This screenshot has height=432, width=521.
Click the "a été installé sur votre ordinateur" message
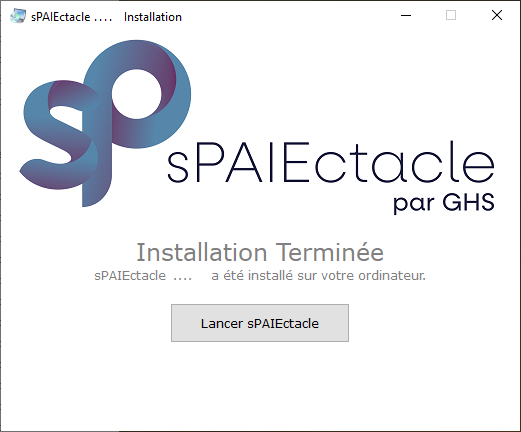(318, 276)
